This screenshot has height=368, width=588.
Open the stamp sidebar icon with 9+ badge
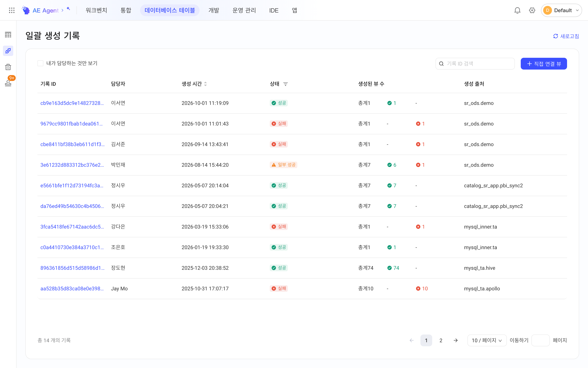pos(8,83)
